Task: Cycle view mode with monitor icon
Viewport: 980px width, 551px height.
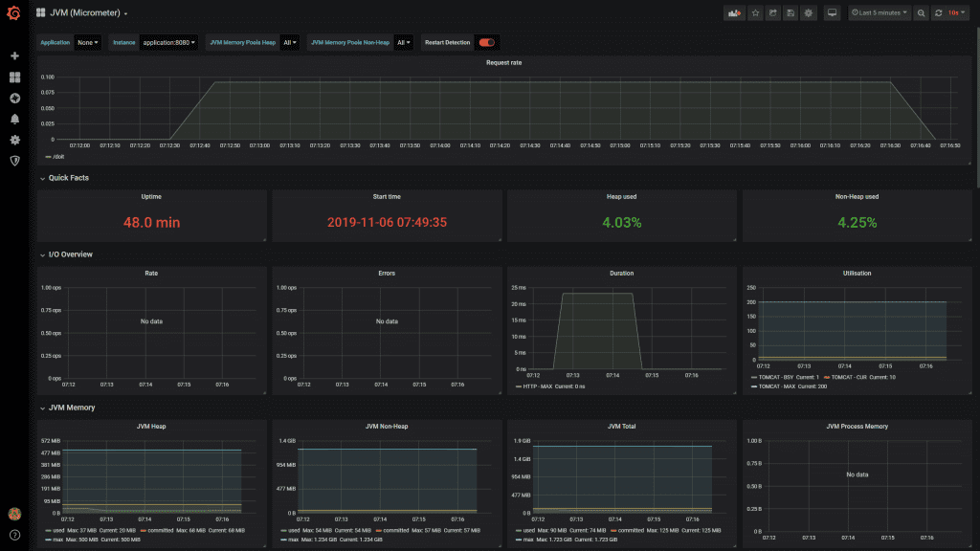Action: (x=832, y=13)
